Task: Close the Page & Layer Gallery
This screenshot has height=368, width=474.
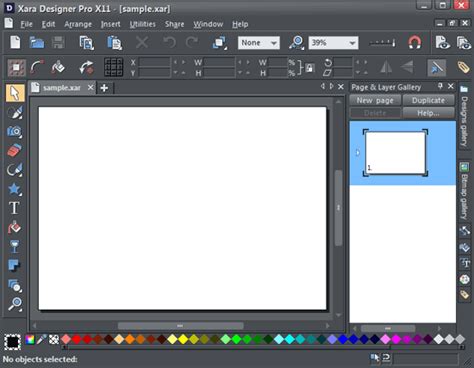Action: 451,86
